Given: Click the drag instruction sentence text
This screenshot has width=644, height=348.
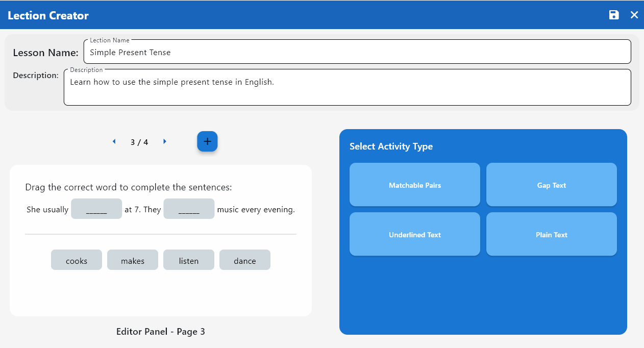Looking at the screenshot, I should [x=129, y=187].
